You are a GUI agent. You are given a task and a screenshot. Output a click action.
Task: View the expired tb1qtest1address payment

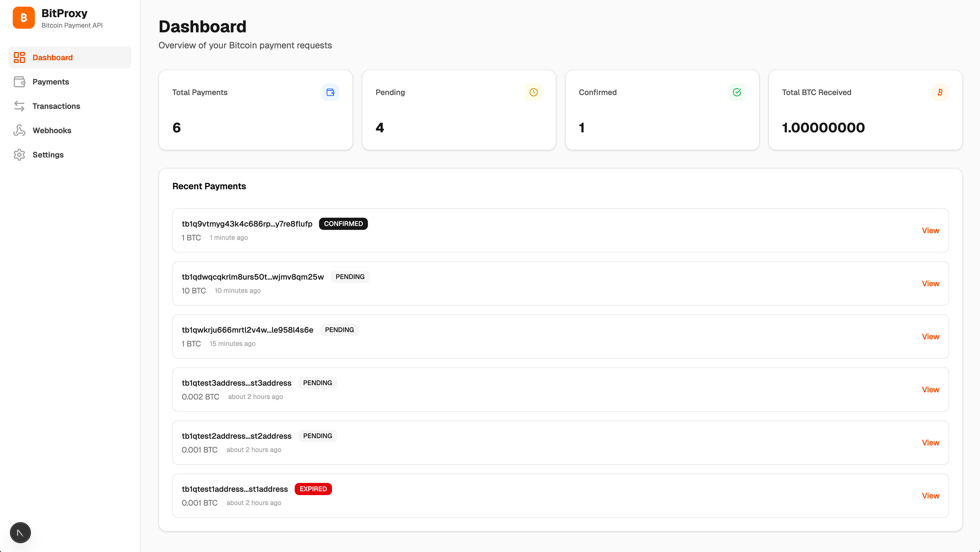click(930, 496)
